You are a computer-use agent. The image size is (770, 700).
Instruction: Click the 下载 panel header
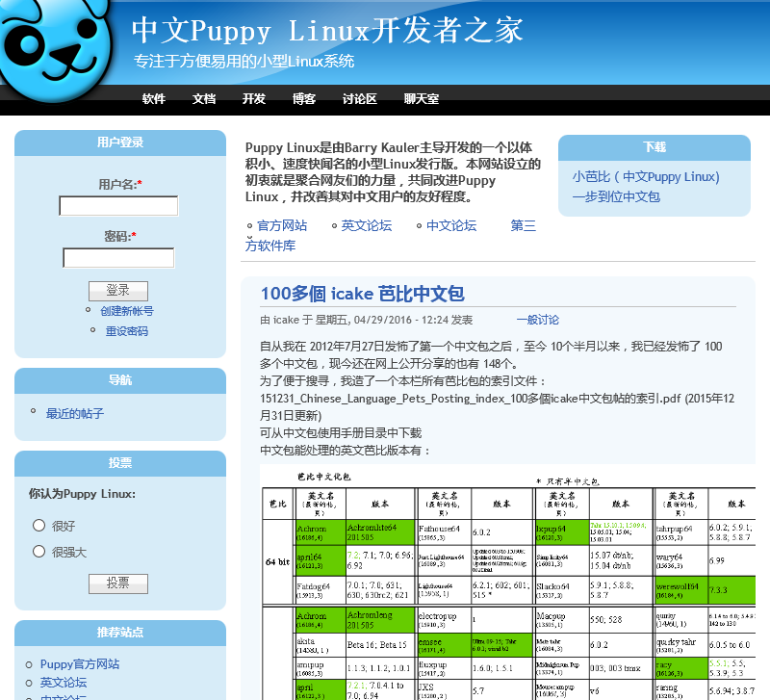tap(654, 147)
